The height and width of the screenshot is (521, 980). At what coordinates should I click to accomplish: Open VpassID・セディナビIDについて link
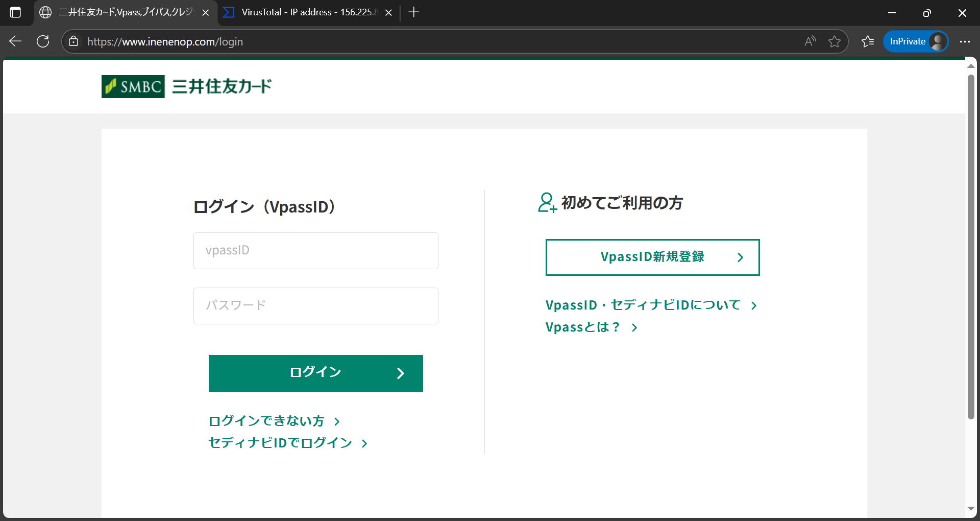coord(651,305)
